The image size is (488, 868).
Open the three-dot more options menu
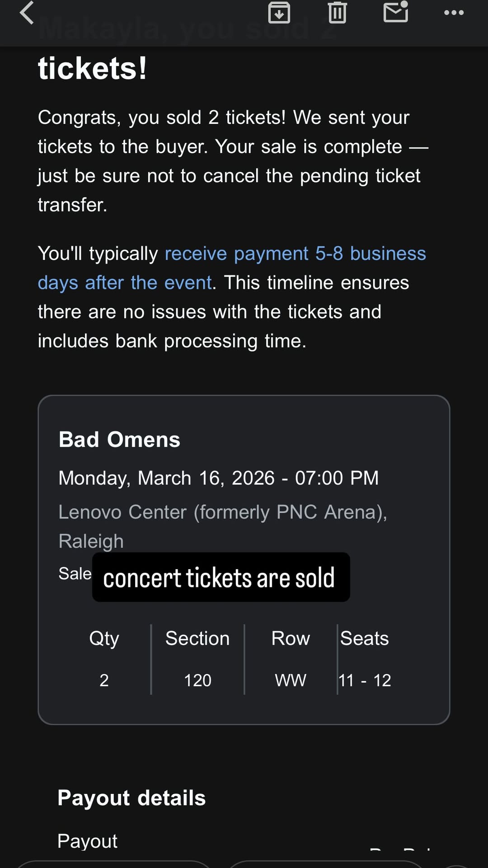coord(454,13)
